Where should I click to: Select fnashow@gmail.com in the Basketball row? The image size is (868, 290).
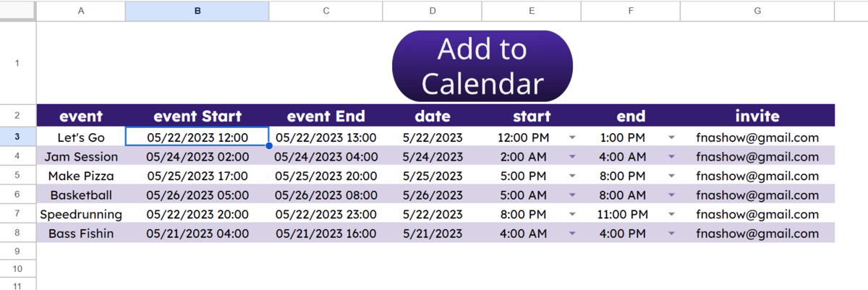tap(757, 195)
